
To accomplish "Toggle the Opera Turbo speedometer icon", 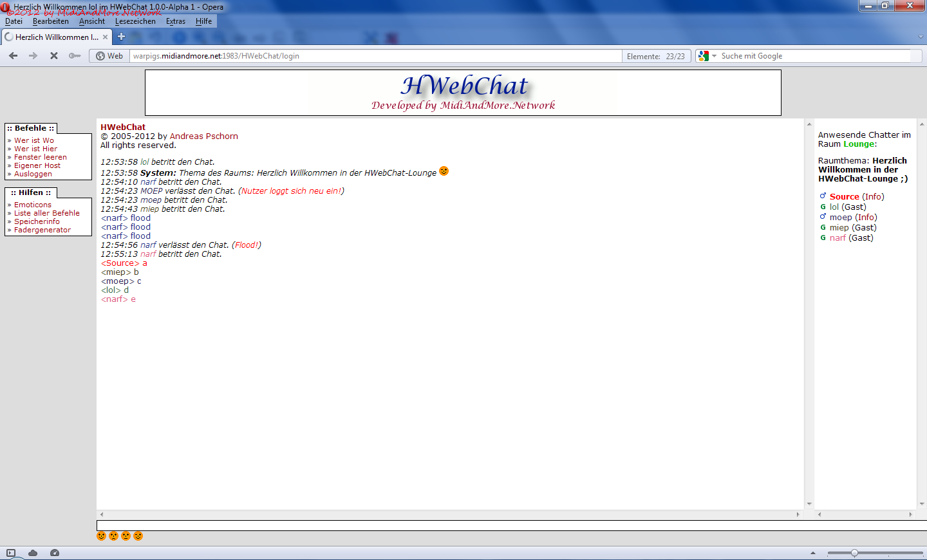I will pyautogui.click(x=55, y=553).
